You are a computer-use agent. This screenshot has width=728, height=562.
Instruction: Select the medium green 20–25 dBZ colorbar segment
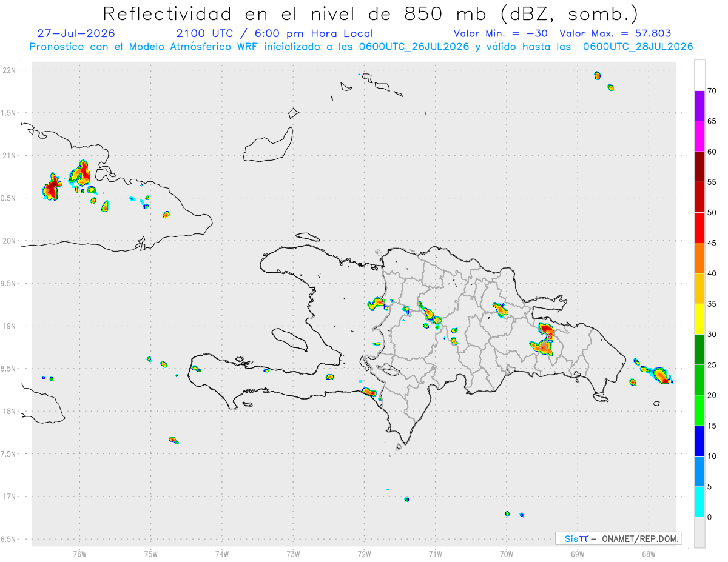pyautogui.click(x=699, y=380)
